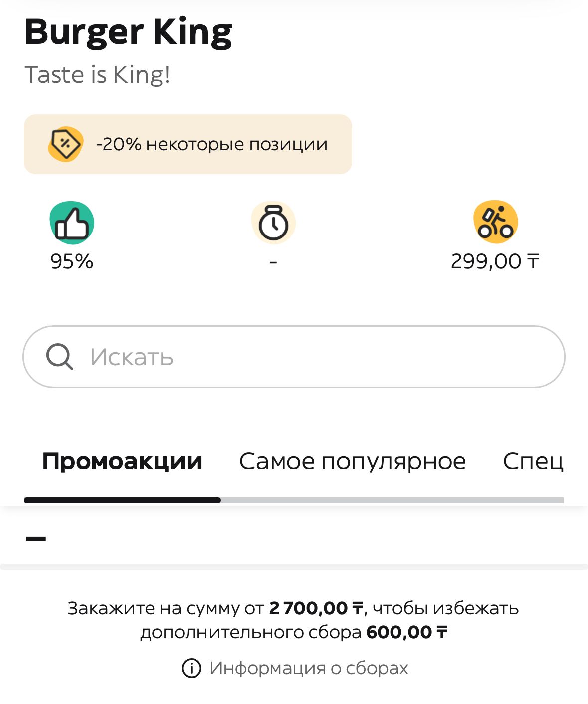Open Информация о сборах link
The height and width of the screenshot is (704, 588).
coord(309,668)
